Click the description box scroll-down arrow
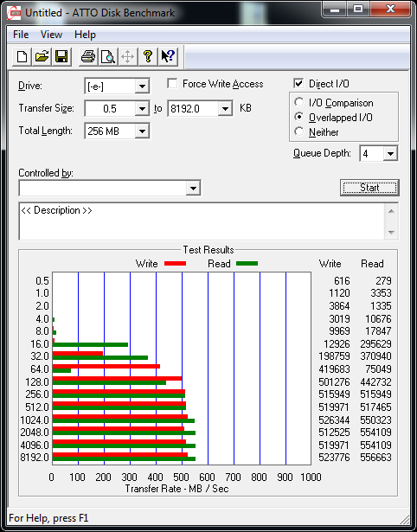The image size is (417, 532). pos(391,233)
